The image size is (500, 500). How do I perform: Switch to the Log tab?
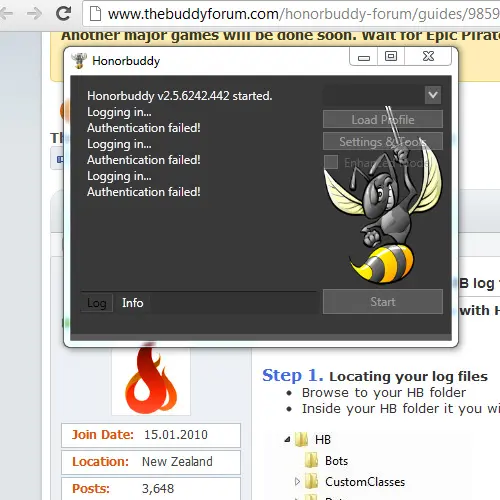[97, 303]
